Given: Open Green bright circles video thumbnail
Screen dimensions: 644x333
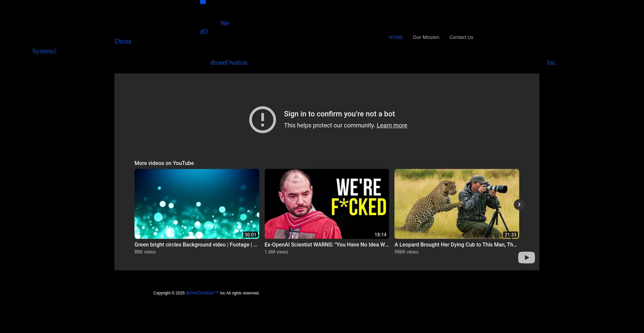Looking at the screenshot, I should click(197, 204).
